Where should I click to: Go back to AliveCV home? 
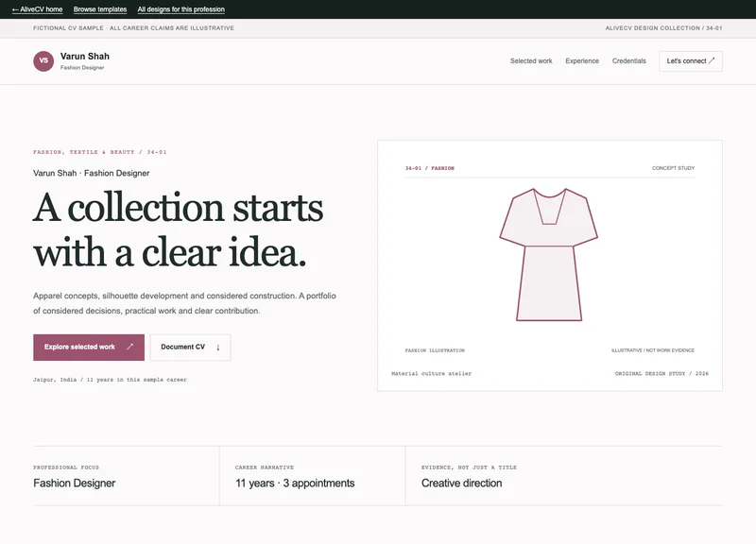pos(37,9)
